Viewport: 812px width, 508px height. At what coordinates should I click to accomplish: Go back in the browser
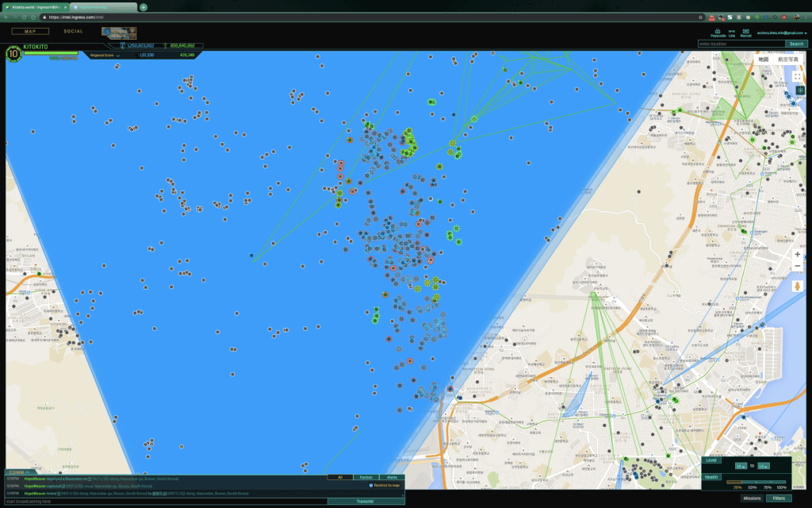[6, 17]
